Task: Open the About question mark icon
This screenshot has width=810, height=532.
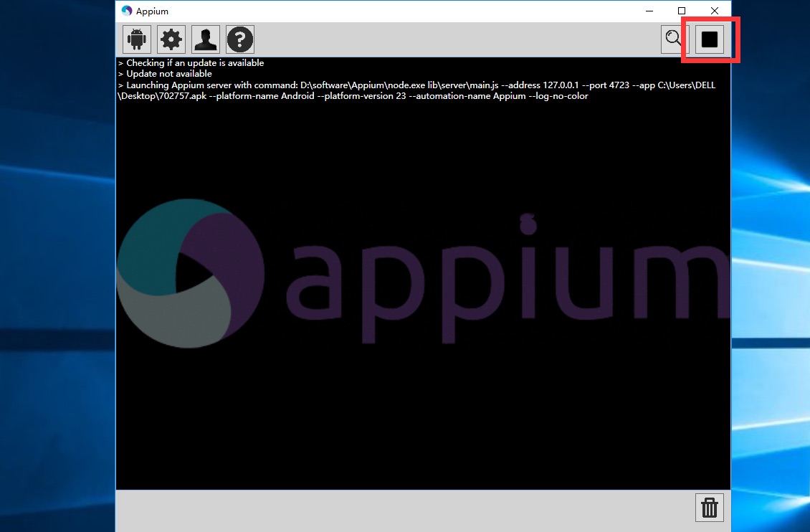Action: pyautogui.click(x=240, y=39)
